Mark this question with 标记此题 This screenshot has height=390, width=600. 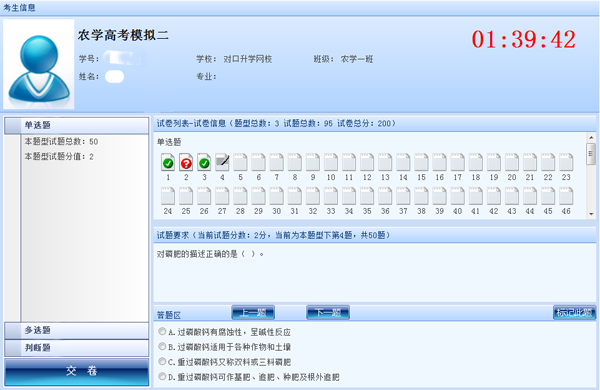(x=574, y=313)
